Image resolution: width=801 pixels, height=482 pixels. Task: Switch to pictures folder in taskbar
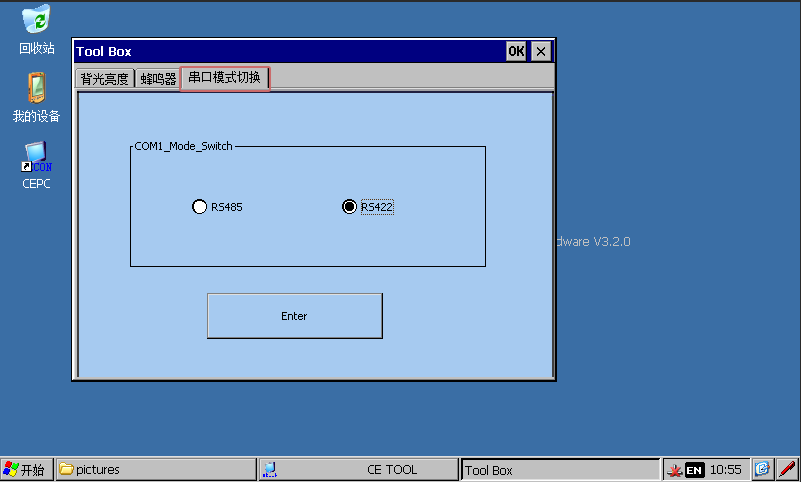pos(155,470)
